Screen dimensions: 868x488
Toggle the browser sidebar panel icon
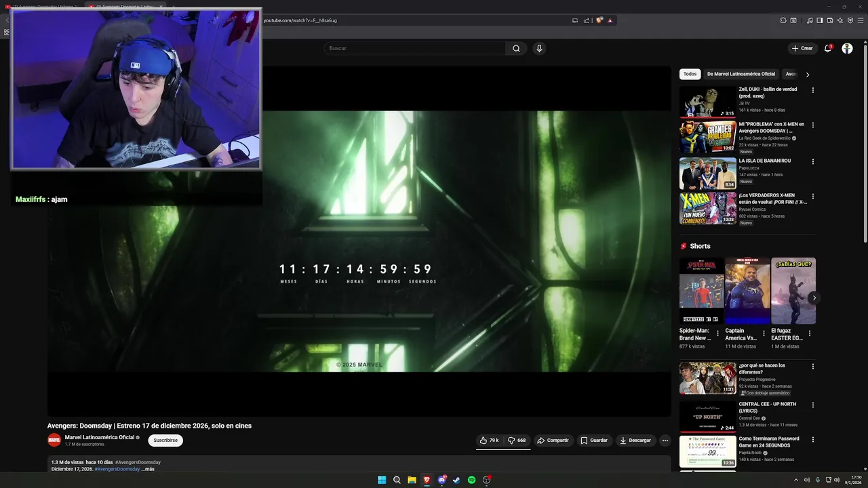pos(819,20)
